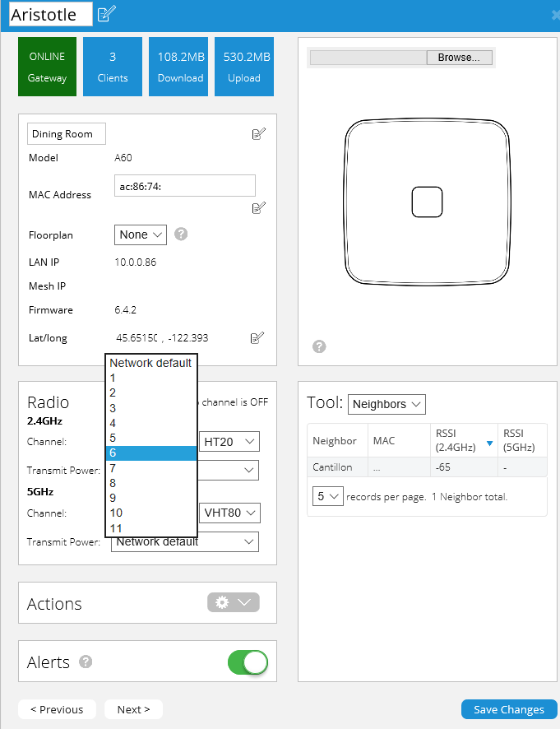Click the MAC Address input field
This screenshot has width=560, height=729.
184,186
